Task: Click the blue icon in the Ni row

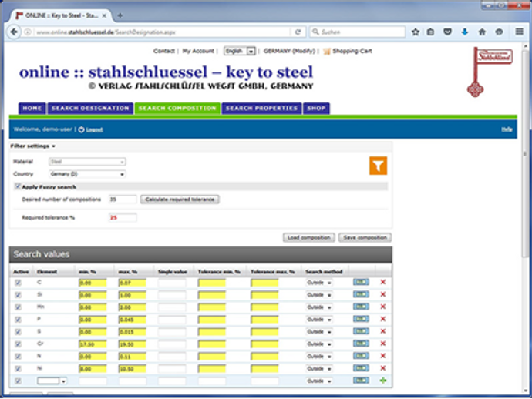Action: 361,368
